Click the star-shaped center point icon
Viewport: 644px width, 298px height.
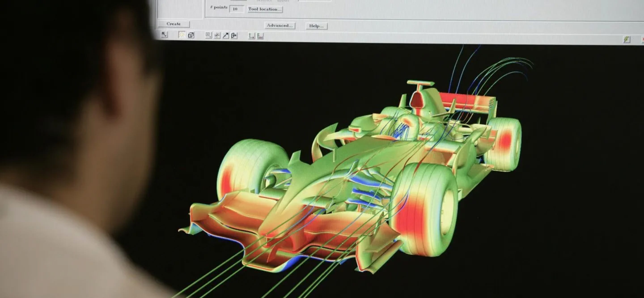[217, 36]
